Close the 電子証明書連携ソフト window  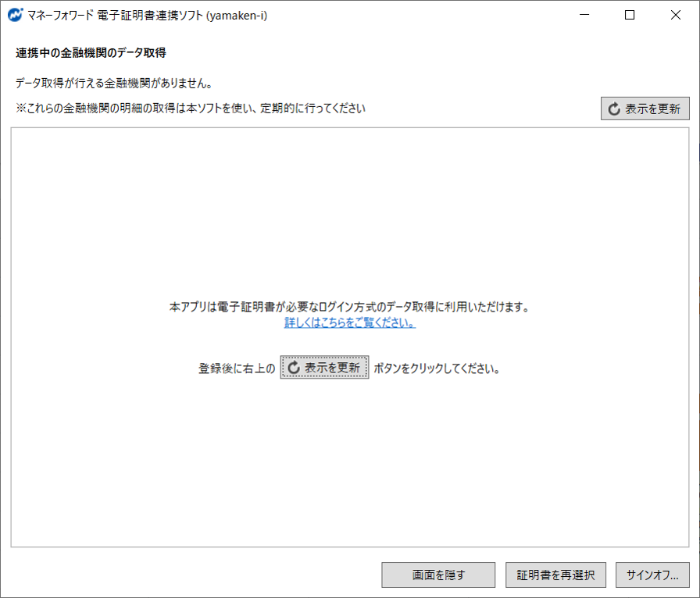(x=676, y=15)
